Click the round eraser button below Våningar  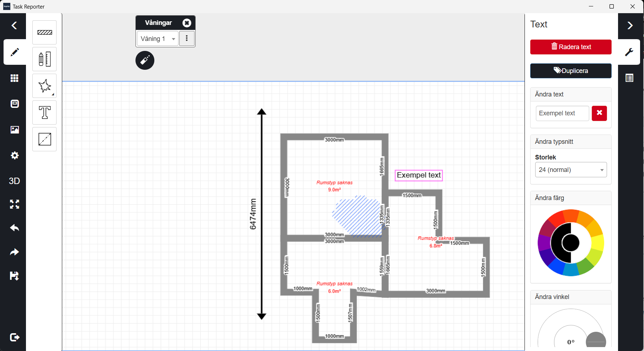point(145,60)
